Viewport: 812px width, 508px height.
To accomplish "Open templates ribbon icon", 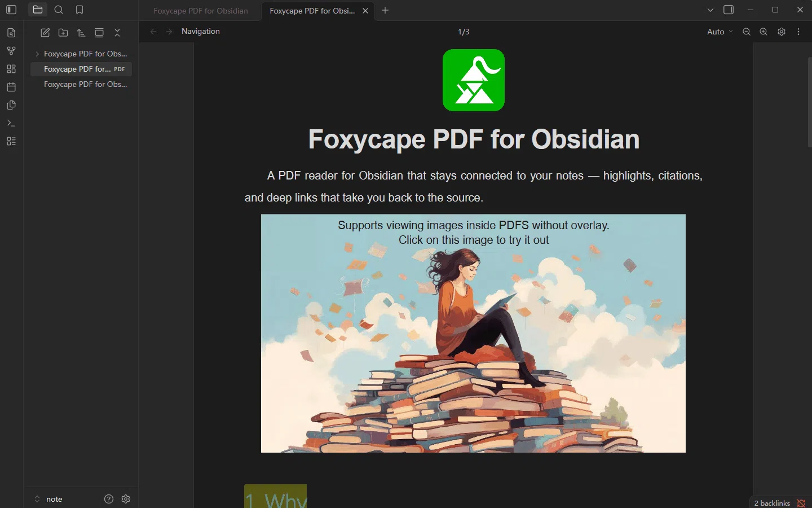I will coord(11,105).
